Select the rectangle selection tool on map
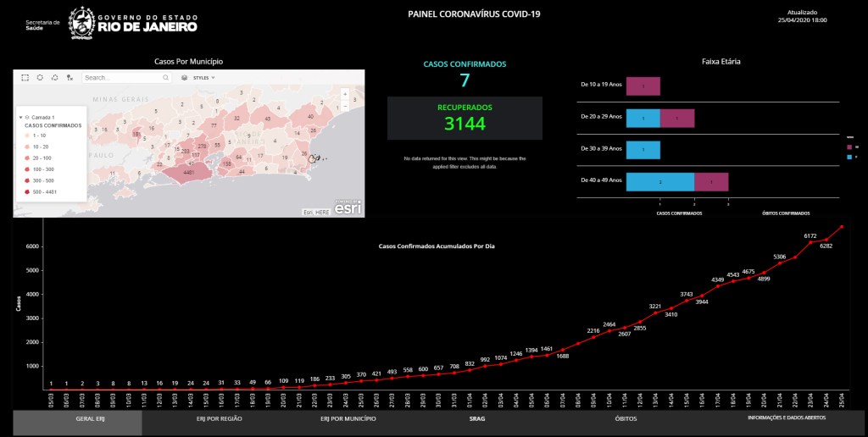 [x=25, y=77]
